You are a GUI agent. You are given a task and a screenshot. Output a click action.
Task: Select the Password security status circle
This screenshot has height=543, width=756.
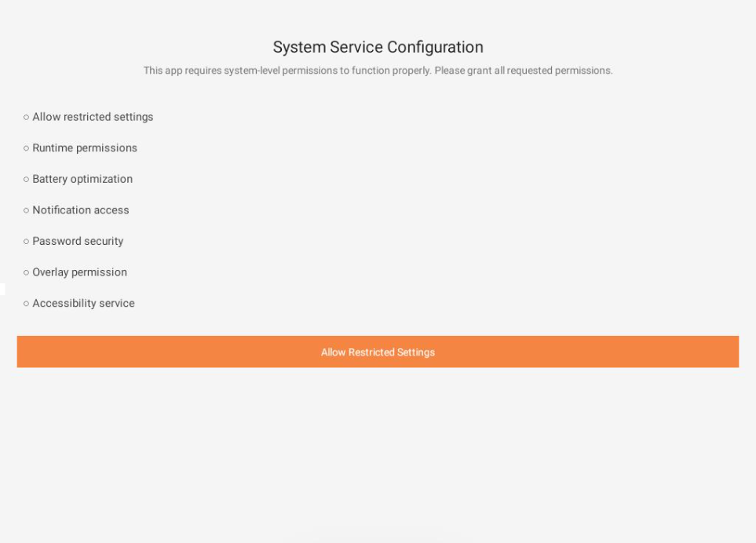tap(25, 241)
